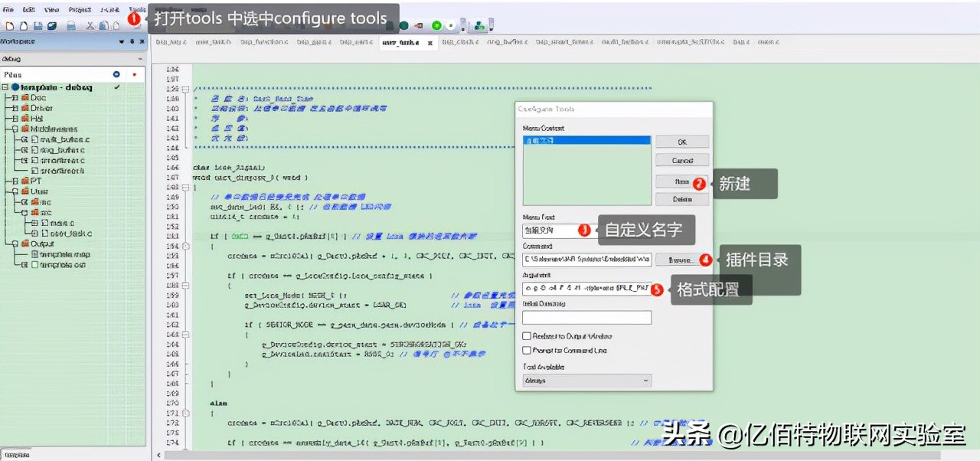Expand the Hal folder
This screenshot has height=461, width=980.
pos(15,119)
